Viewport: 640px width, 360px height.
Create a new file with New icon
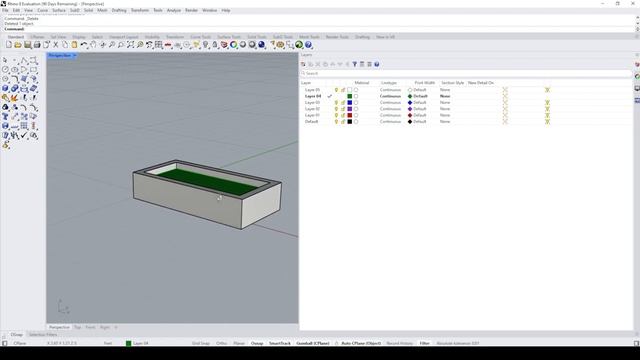9,45
